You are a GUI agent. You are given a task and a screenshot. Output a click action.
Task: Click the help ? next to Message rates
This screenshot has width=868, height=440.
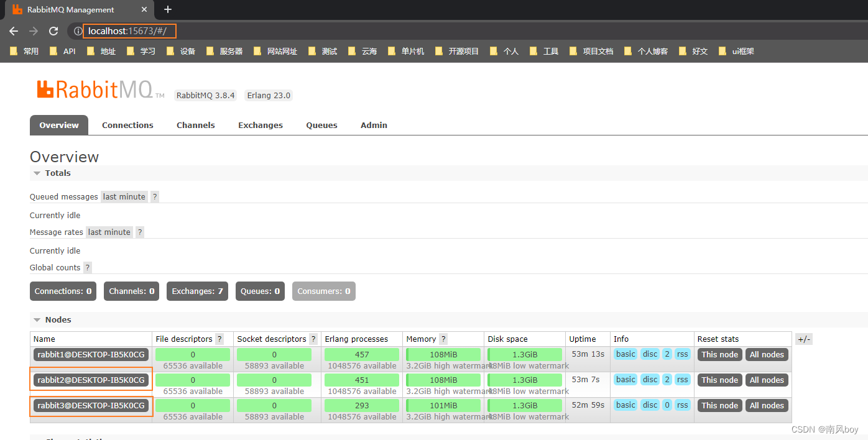tap(140, 232)
